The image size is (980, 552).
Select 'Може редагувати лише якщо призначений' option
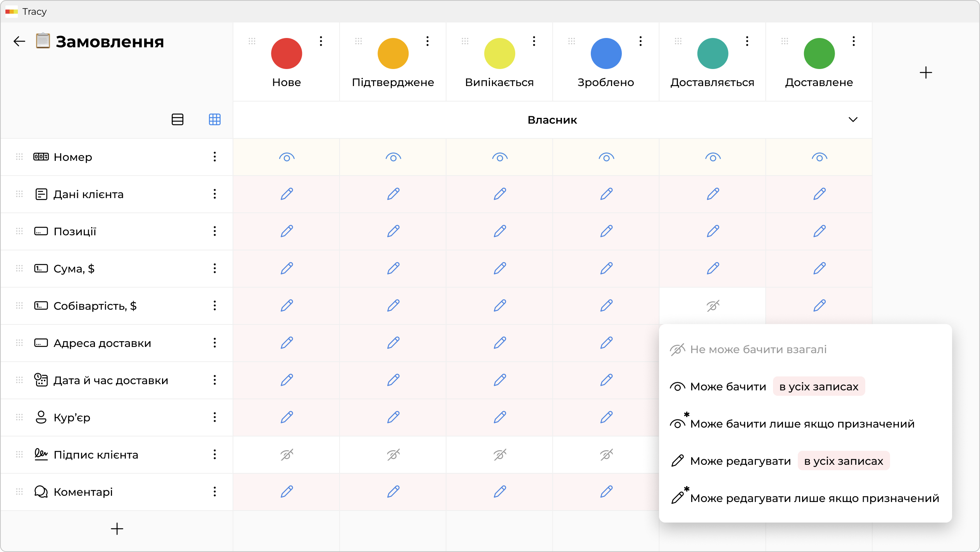click(814, 498)
